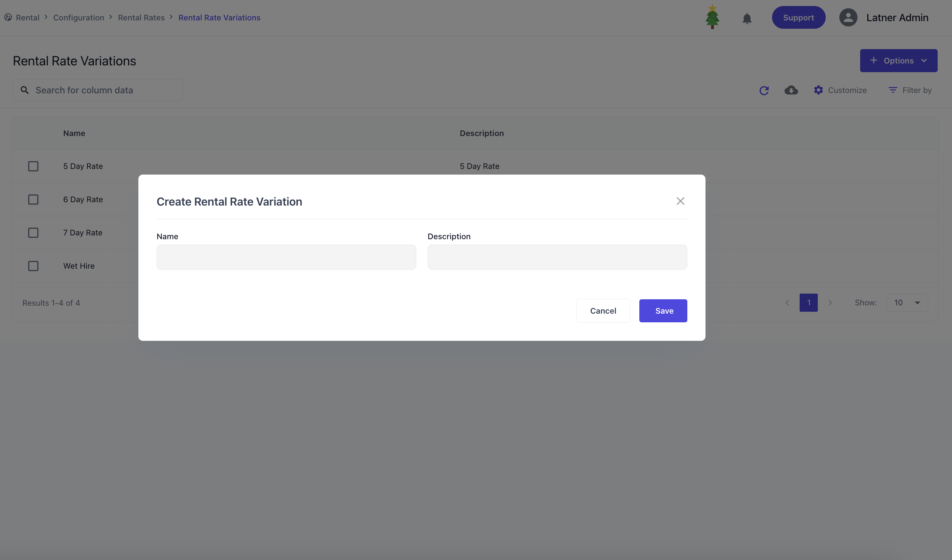Click the Customize gear icon
This screenshot has height=560, width=952.
(819, 90)
